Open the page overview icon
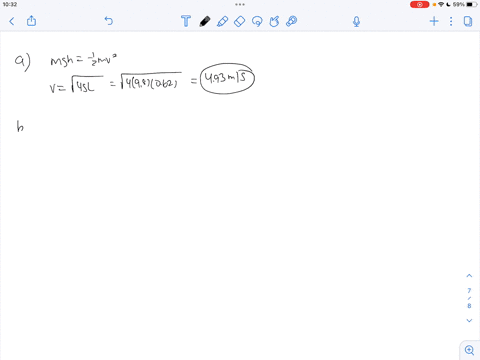 click(x=468, y=21)
